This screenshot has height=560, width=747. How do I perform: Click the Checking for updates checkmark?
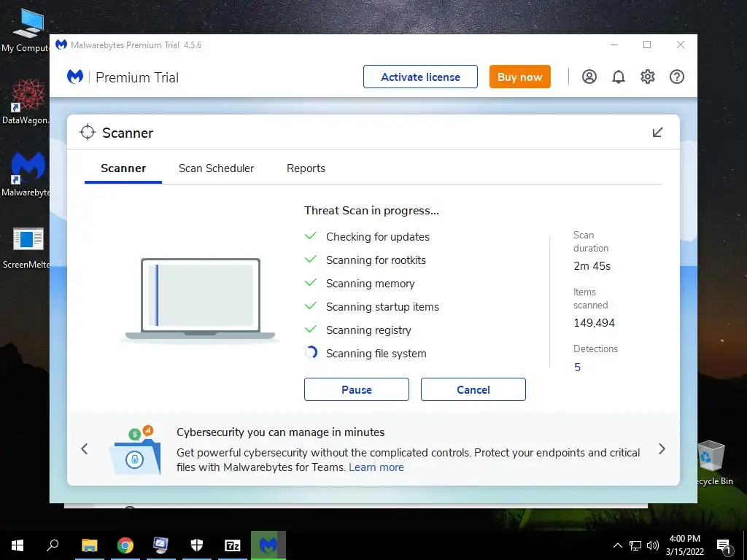tap(311, 236)
